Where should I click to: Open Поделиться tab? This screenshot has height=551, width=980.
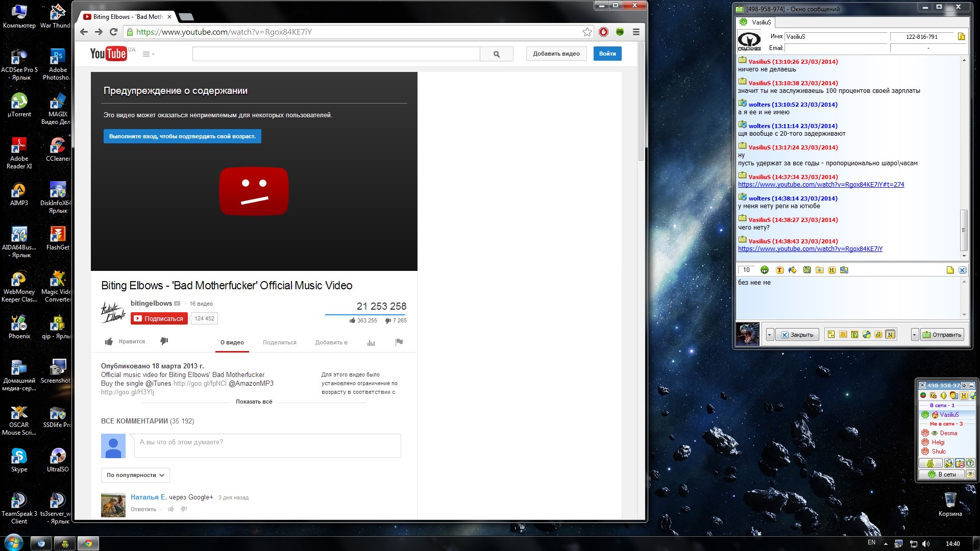click(280, 342)
